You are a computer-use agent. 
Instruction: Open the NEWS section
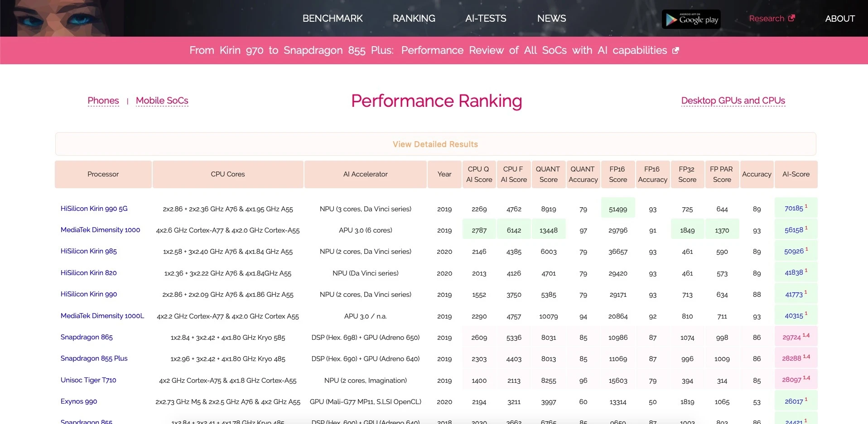click(x=551, y=19)
